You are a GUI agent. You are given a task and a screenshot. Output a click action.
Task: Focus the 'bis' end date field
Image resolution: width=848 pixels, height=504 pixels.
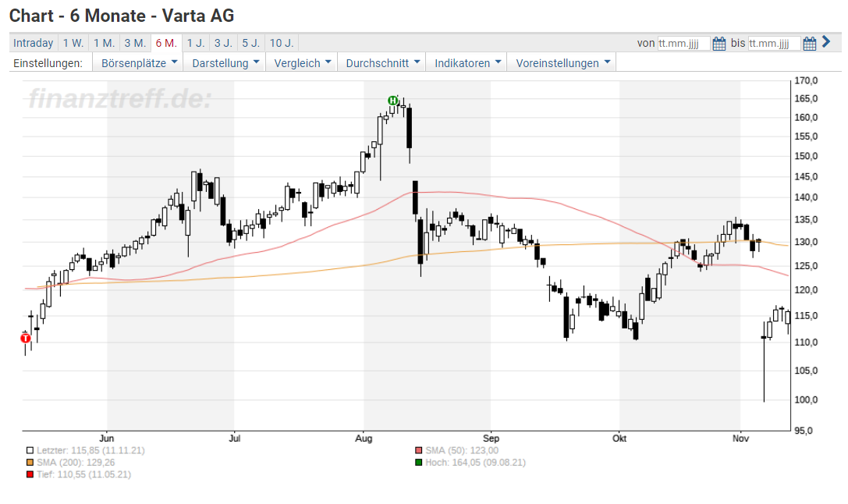coord(774,43)
